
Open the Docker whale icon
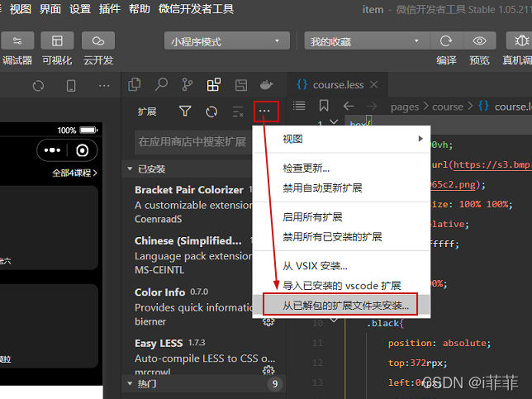click(266, 85)
